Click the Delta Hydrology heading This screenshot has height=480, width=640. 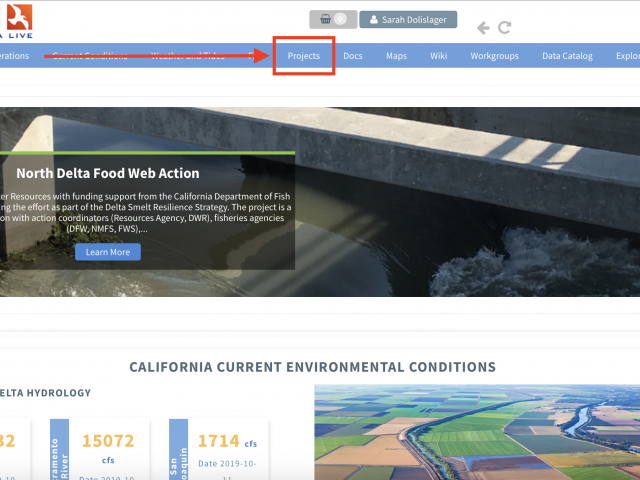[x=45, y=393]
